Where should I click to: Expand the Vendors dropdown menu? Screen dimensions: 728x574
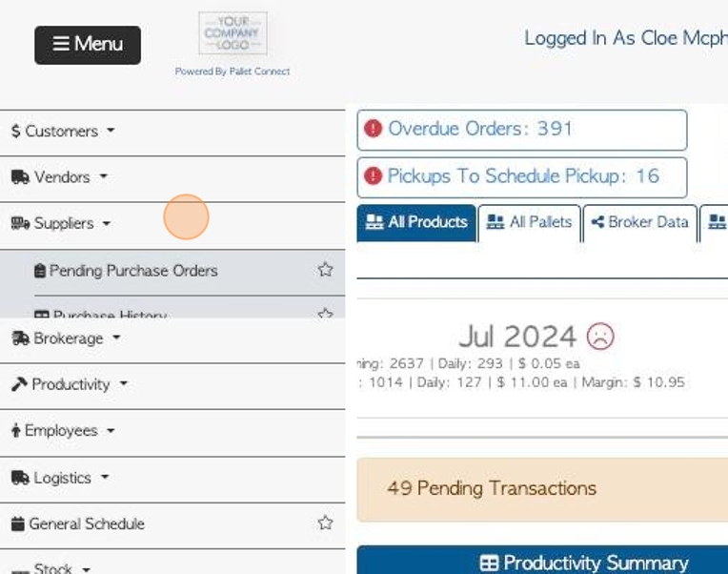coord(59,177)
